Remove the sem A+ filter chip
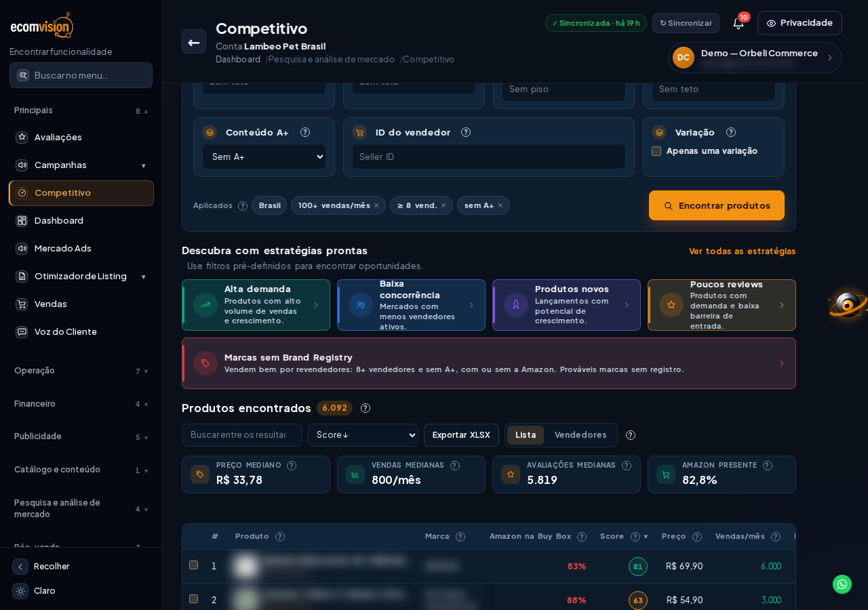868x610 pixels. (x=500, y=205)
